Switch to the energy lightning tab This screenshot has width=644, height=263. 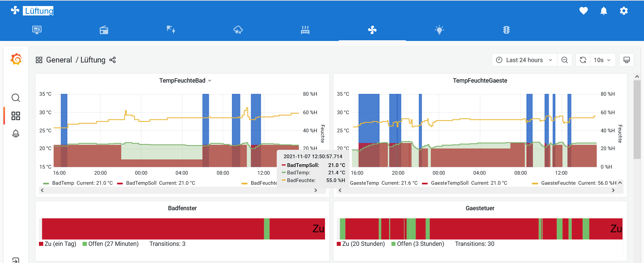click(x=171, y=30)
